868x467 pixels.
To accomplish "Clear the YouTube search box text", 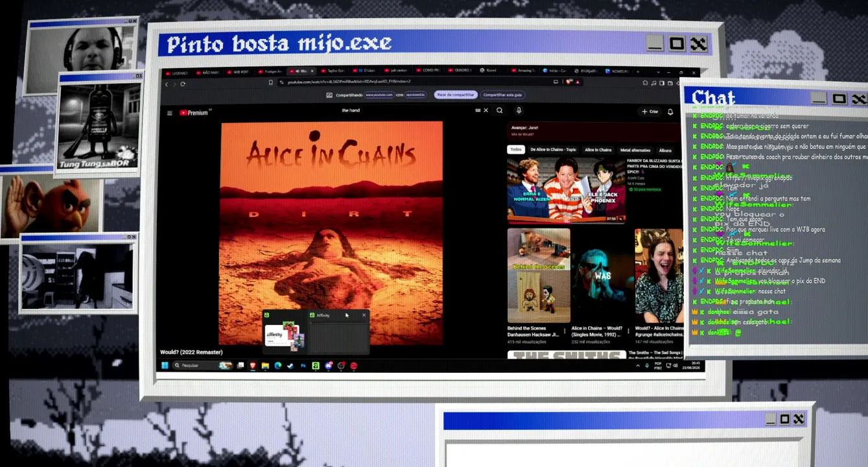I will click(x=486, y=111).
